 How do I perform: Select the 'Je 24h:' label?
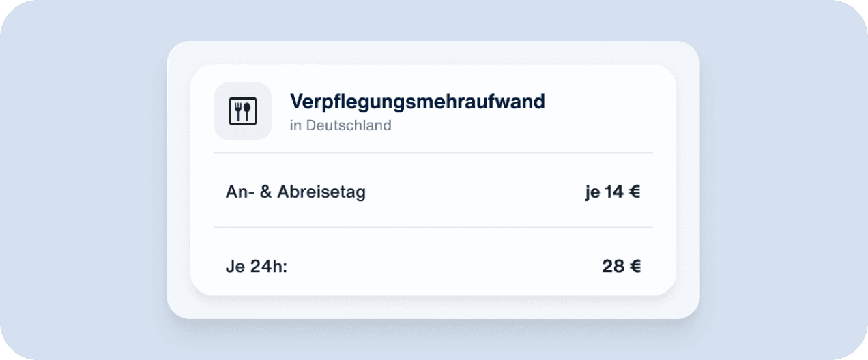pyautogui.click(x=257, y=267)
